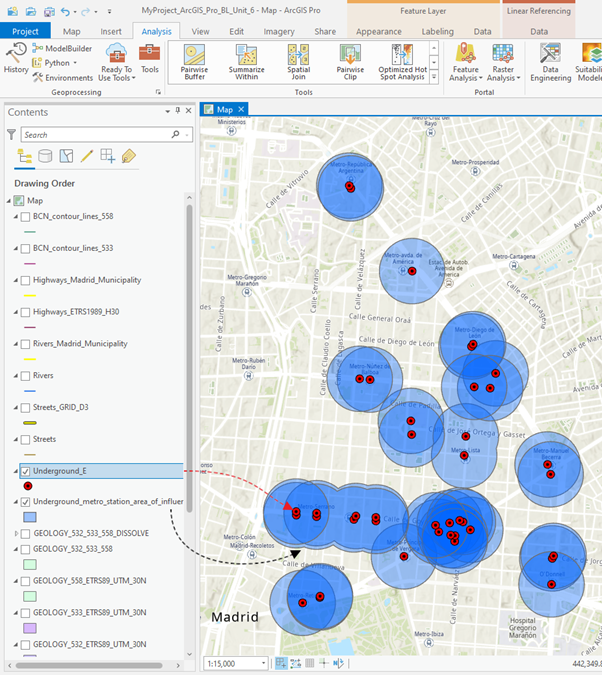The image size is (602, 675).
Task: Open the Appearance ribbon tab
Action: click(x=379, y=31)
